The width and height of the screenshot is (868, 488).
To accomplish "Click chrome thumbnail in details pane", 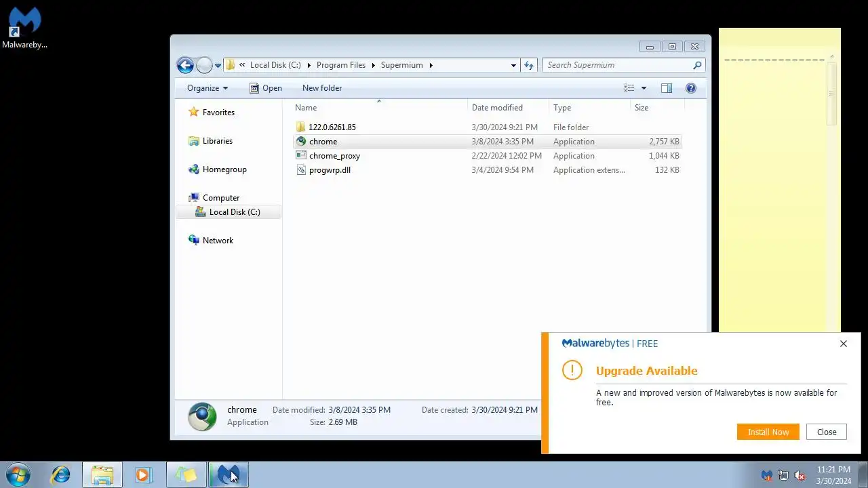I will [x=202, y=416].
